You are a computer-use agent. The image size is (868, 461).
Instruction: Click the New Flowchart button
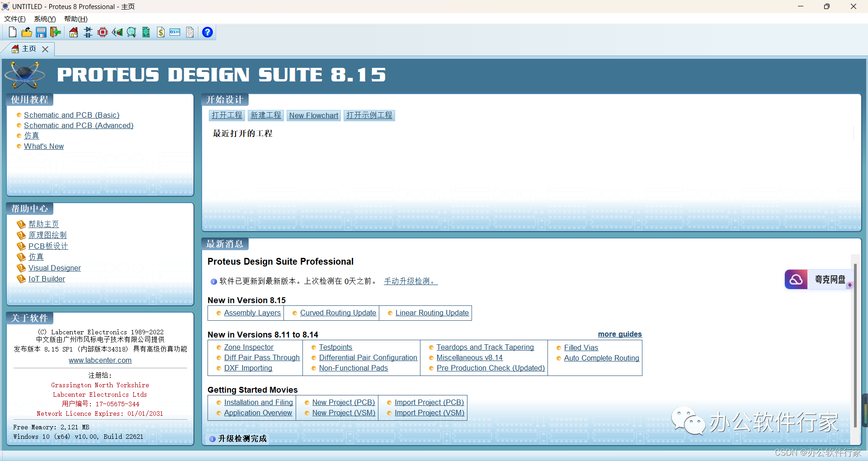click(314, 115)
